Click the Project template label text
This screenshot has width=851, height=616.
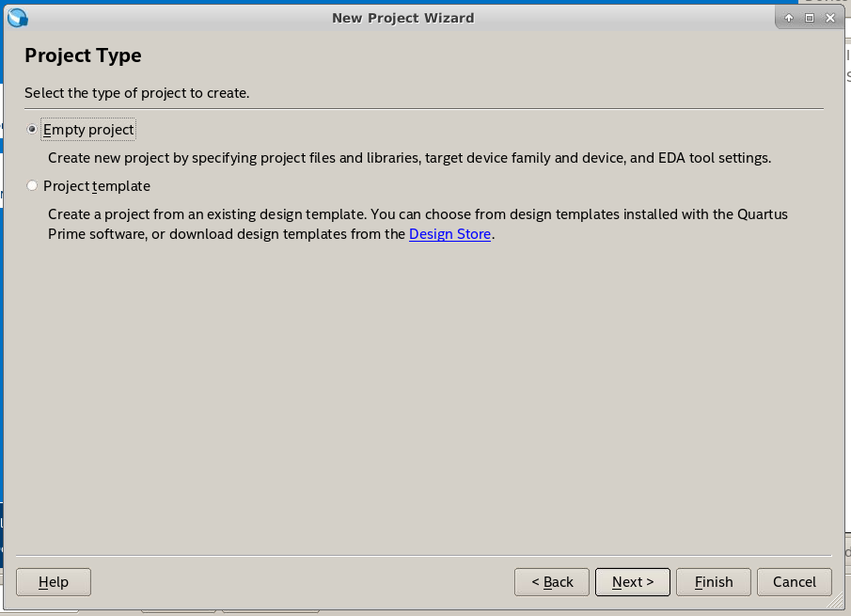tap(97, 186)
